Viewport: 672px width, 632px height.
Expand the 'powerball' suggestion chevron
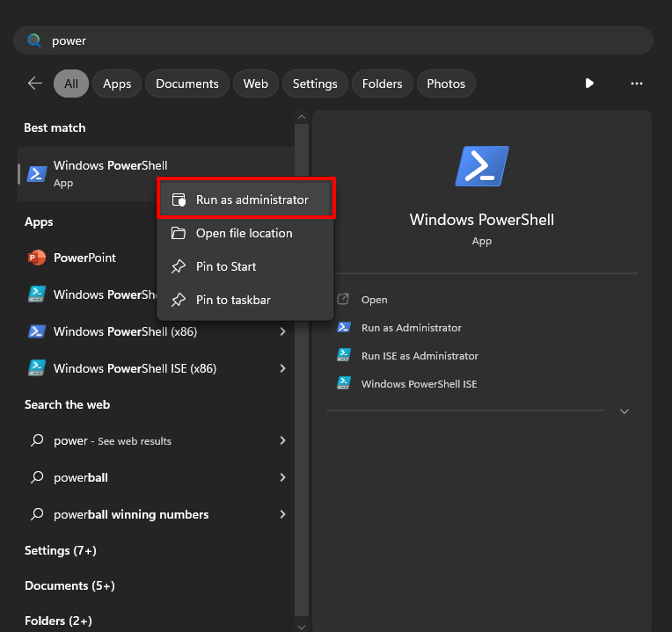[x=282, y=477]
